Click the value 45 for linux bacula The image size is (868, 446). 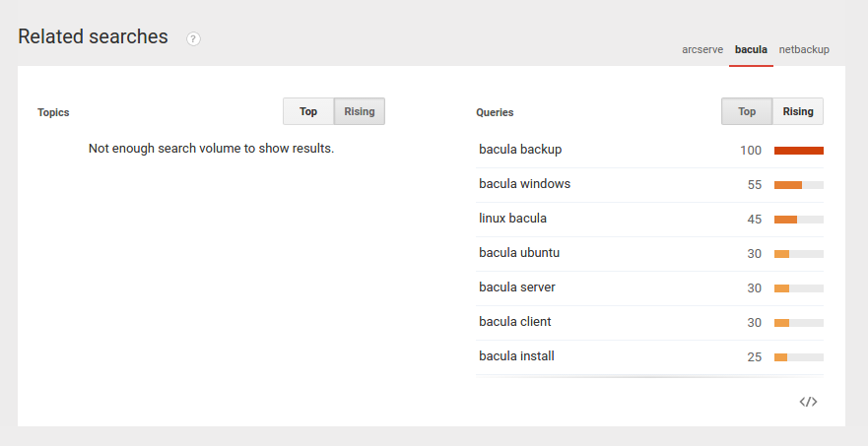tap(755, 220)
